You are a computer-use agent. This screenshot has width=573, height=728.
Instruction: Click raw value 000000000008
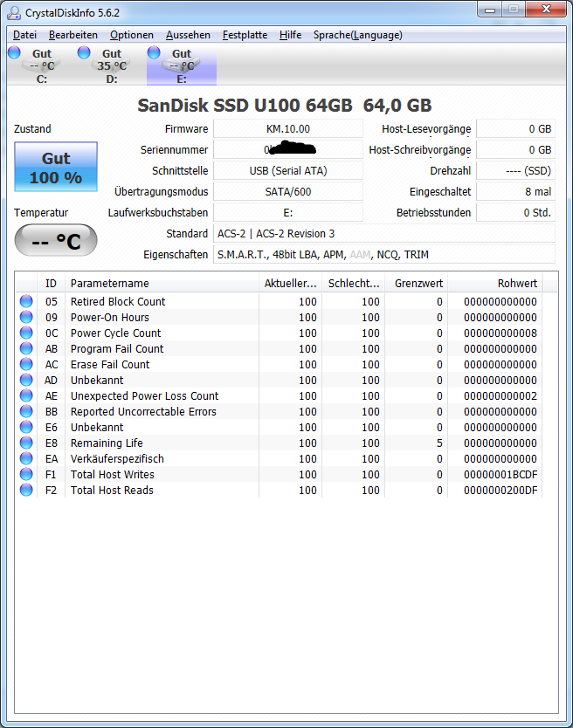501,333
